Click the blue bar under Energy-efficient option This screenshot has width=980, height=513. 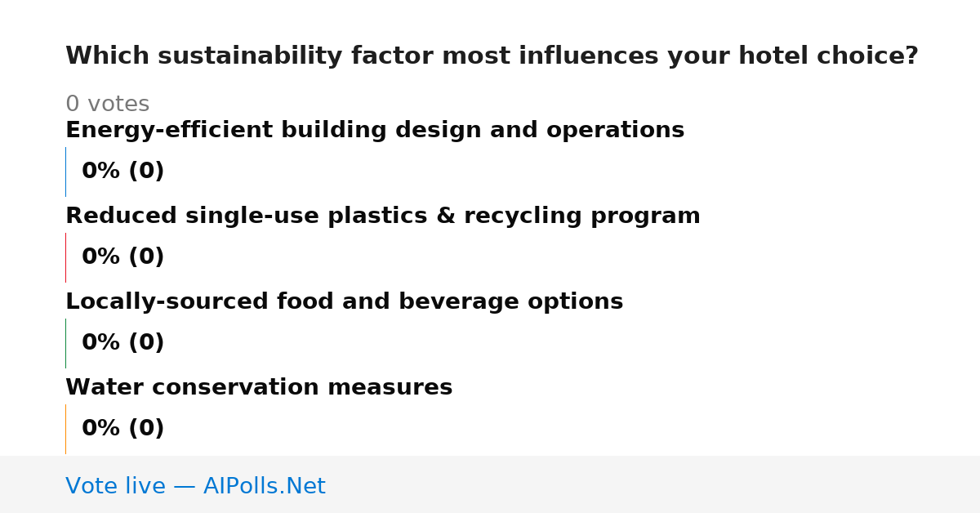pos(65,172)
